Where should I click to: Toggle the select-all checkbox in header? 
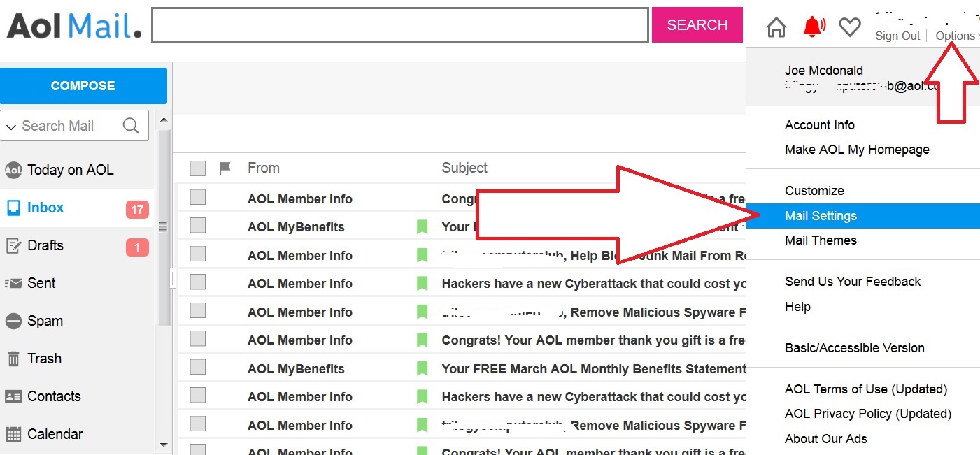tap(198, 168)
